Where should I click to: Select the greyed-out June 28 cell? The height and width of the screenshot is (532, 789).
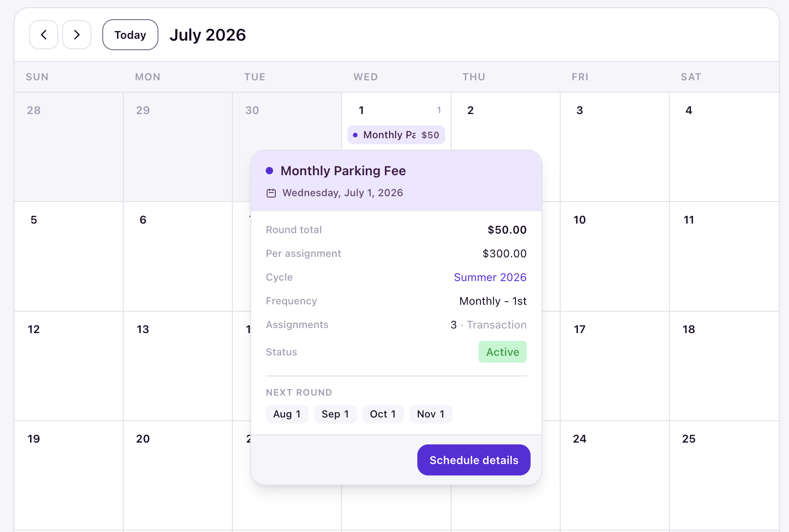(x=68, y=147)
